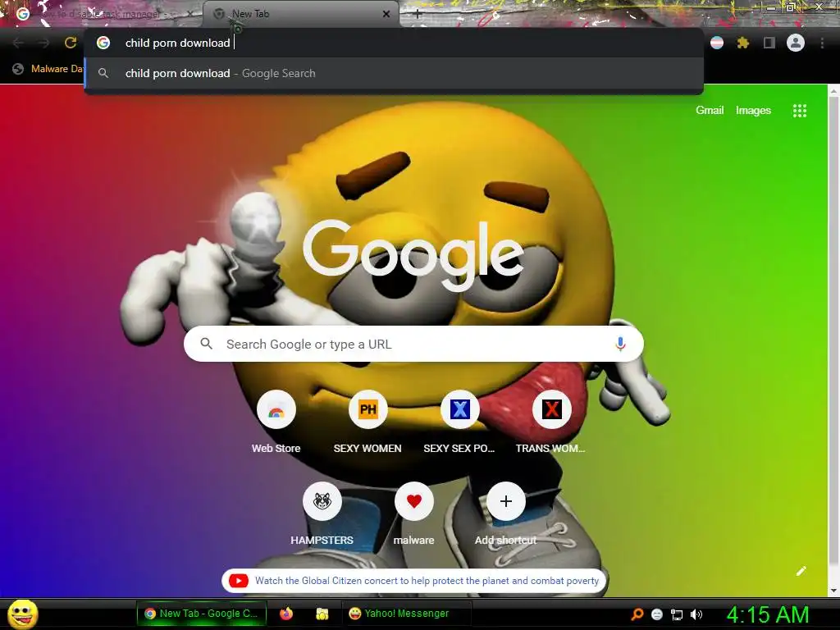Screen dimensions: 840x630
Task: Open the file explorer taskbar icon
Action: (322, 614)
